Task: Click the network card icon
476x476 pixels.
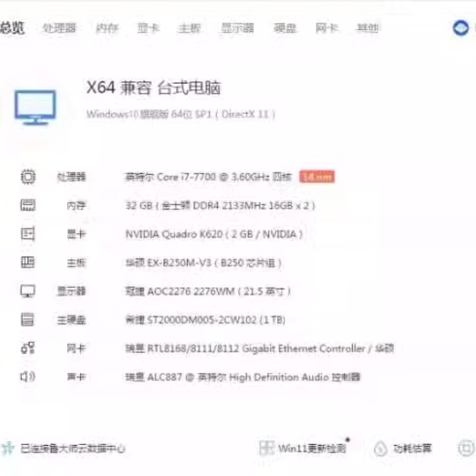Action: 28,348
